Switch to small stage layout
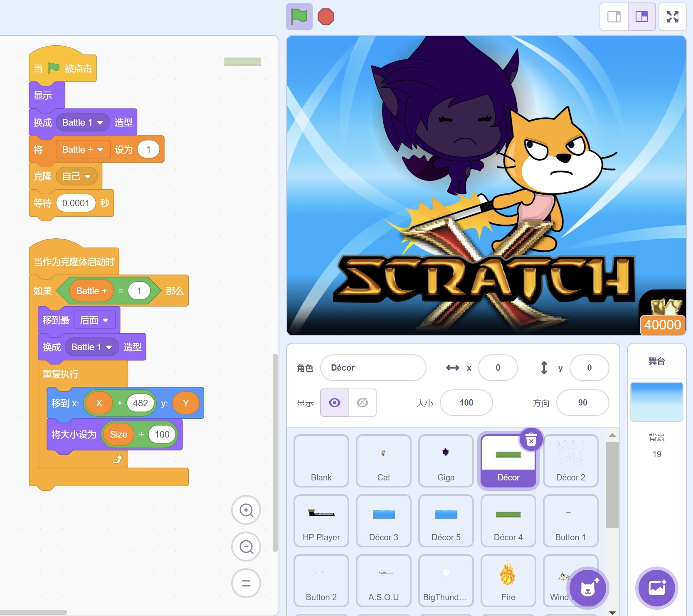The image size is (693, 616). pos(614,17)
